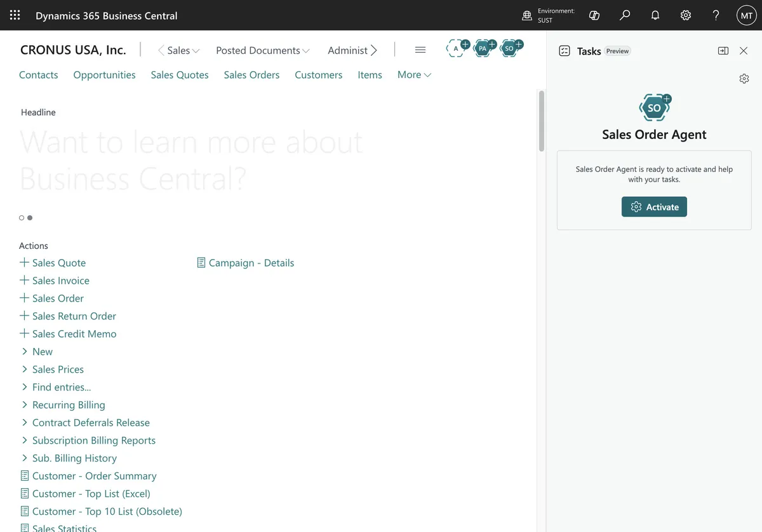Screen dimensions: 762x532
Task: Click the plus icon beside Sales Quote
Action: tap(24, 262)
